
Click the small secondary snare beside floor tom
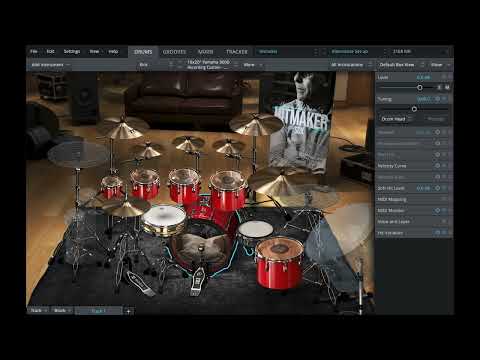click(255, 234)
